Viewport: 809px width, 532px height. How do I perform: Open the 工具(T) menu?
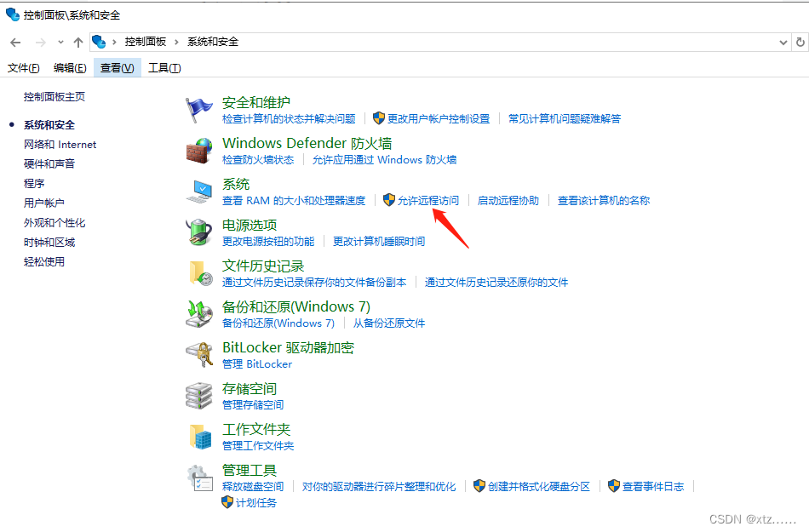coord(164,68)
